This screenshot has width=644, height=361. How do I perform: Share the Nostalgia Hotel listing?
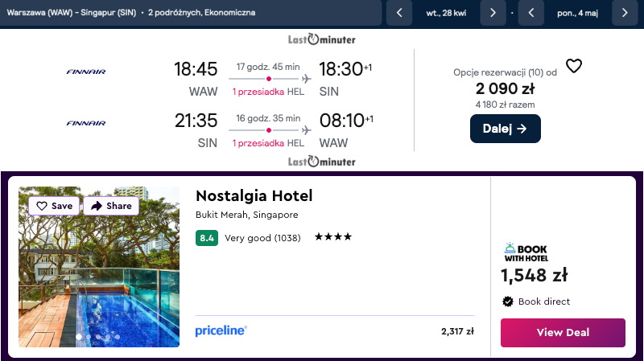[x=111, y=206]
